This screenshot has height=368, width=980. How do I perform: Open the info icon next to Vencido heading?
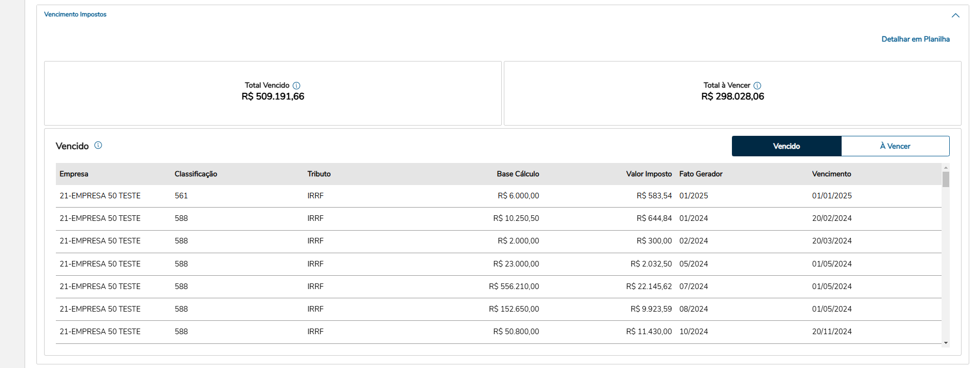[x=98, y=146]
